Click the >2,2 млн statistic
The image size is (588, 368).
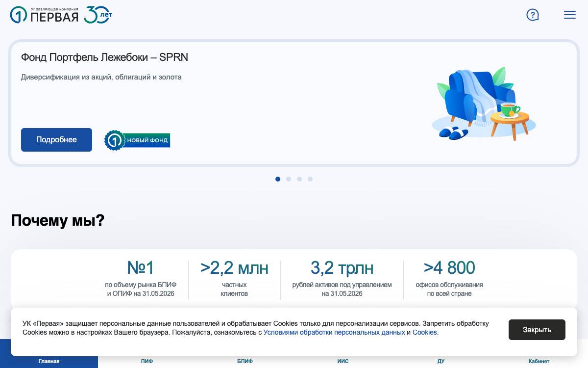point(234,268)
